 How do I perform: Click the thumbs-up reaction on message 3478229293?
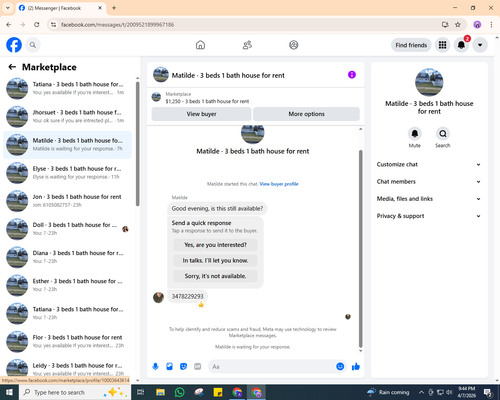[x=201, y=304]
